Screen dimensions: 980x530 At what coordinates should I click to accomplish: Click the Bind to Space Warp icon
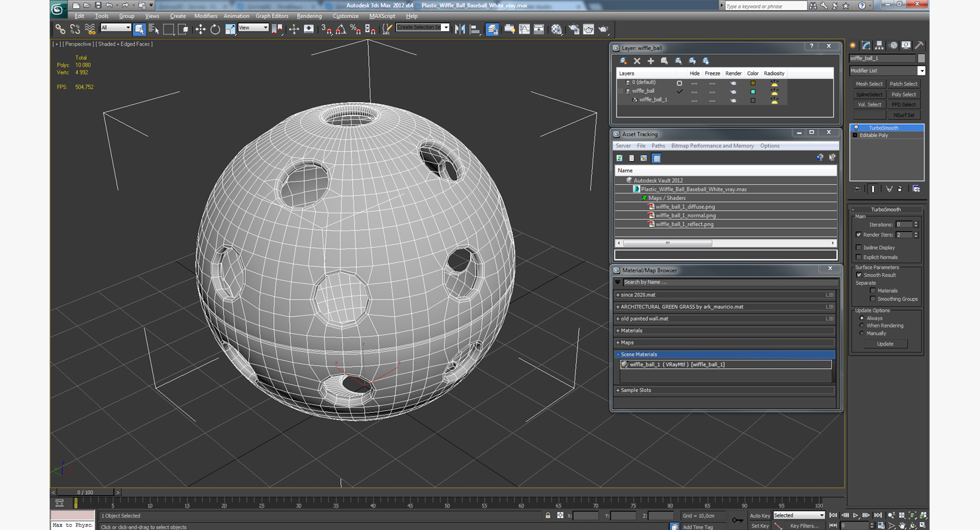tap(90, 29)
